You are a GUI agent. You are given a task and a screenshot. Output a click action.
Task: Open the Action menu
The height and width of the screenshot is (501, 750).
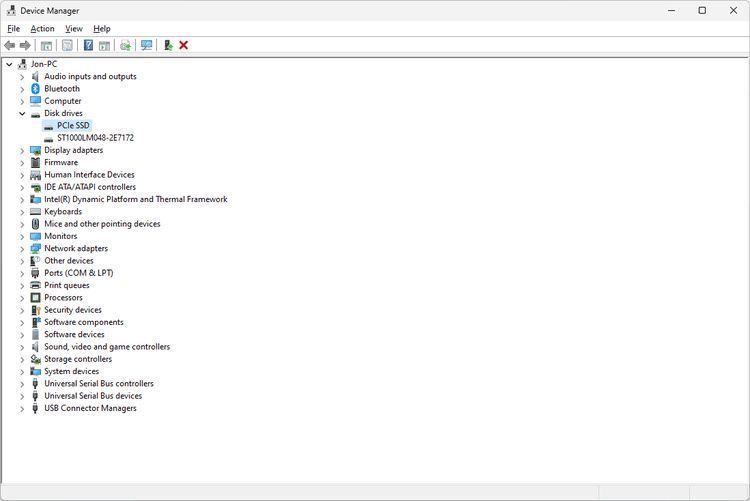42,29
